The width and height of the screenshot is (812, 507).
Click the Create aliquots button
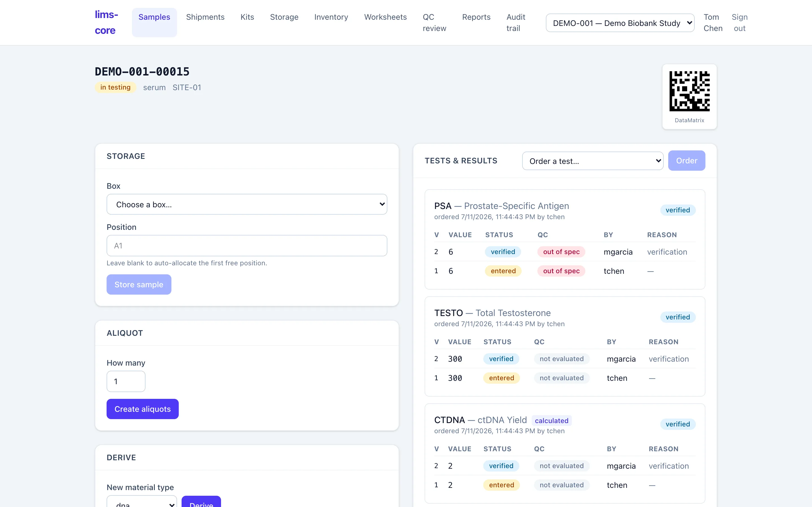coord(142,409)
